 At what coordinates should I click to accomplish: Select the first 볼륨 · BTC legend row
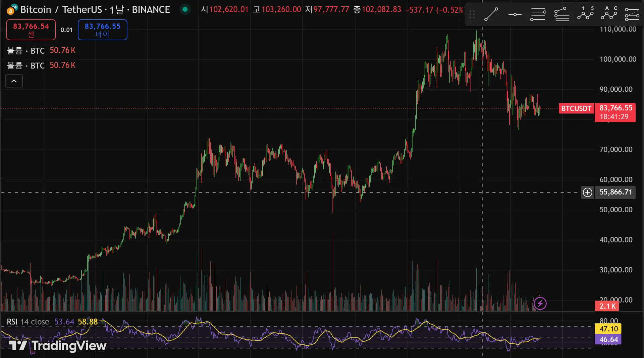tap(41, 50)
